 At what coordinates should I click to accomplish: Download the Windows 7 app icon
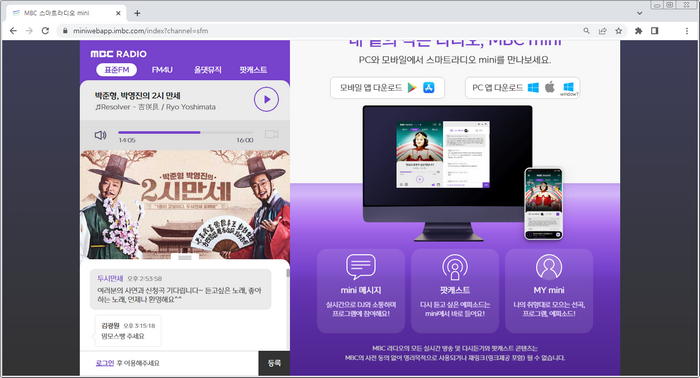(569, 88)
